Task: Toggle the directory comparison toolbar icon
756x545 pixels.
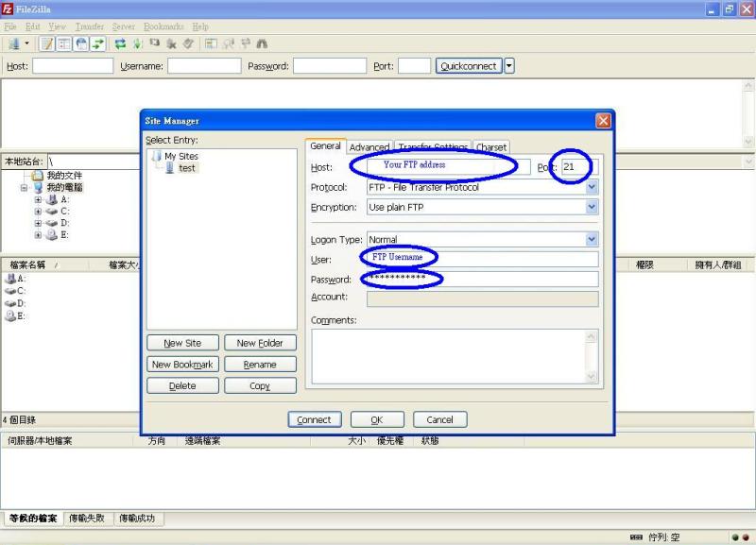Action: (x=228, y=43)
